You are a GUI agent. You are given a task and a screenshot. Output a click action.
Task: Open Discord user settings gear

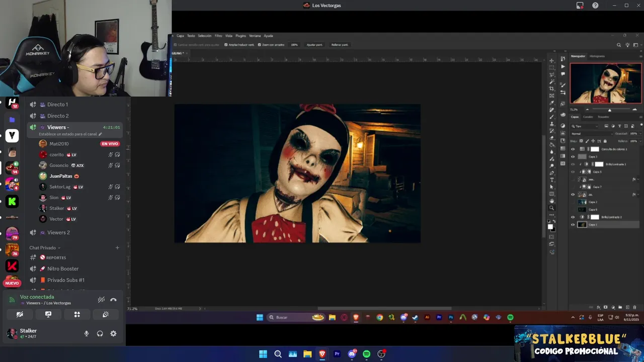(x=113, y=333)
